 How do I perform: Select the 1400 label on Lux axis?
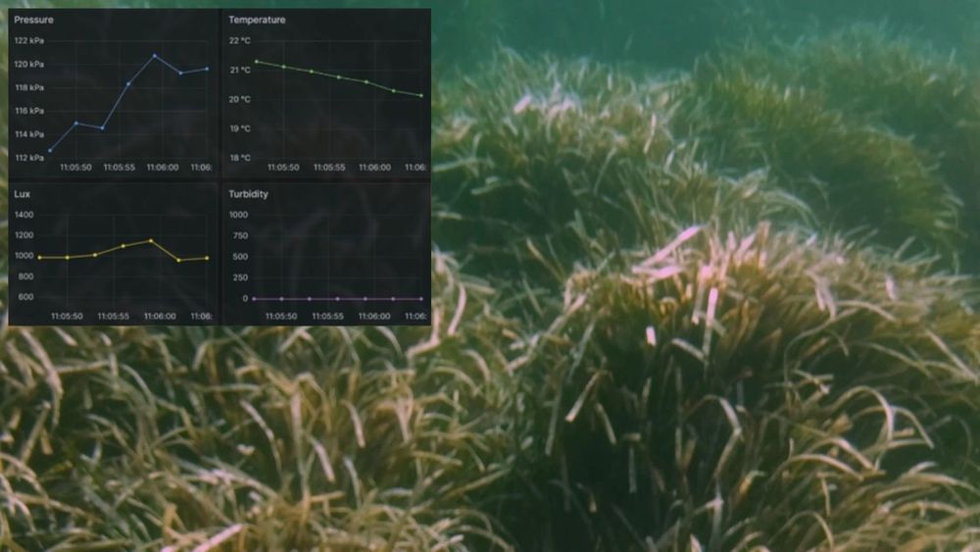pyautogui.click(x=24, y=215)
